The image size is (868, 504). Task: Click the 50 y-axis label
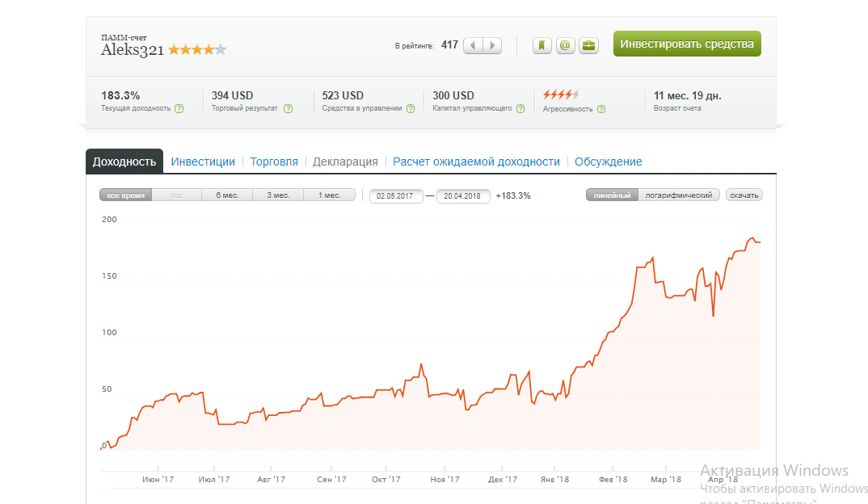(107, 389)
